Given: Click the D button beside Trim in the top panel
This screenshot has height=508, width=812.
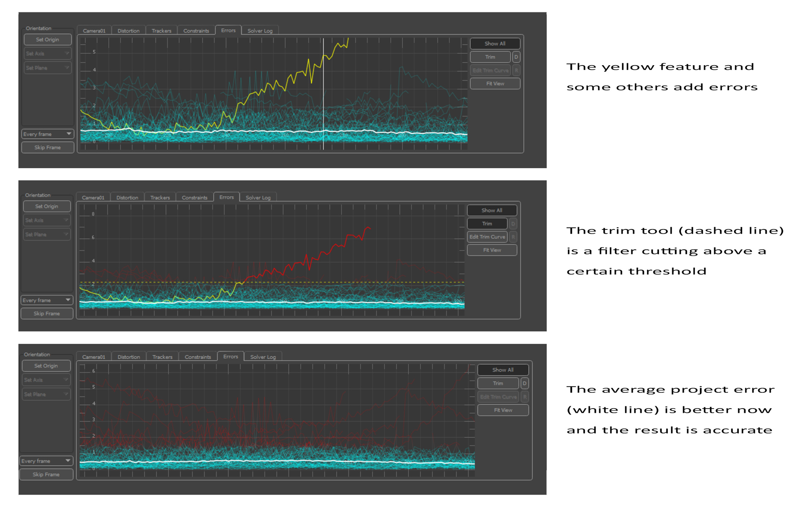Looking at the screenshot, I should click(x=516, y=57).
